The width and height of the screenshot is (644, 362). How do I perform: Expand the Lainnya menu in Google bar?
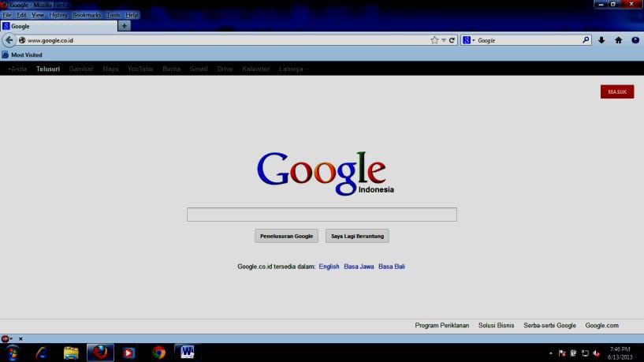pos(293,69)
